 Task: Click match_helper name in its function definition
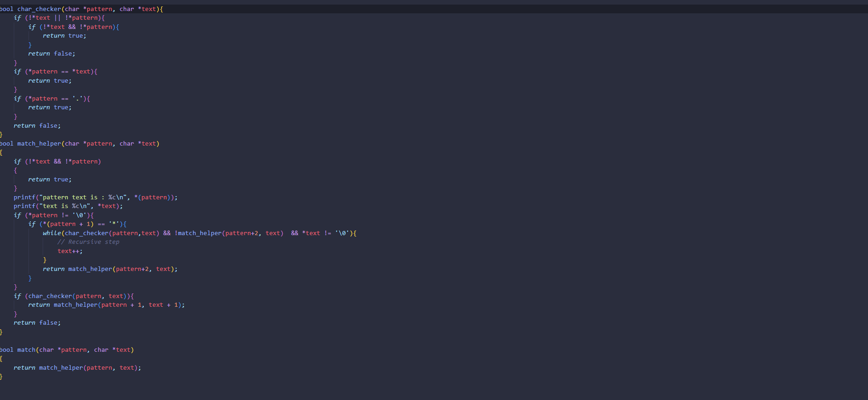[39, 144]
